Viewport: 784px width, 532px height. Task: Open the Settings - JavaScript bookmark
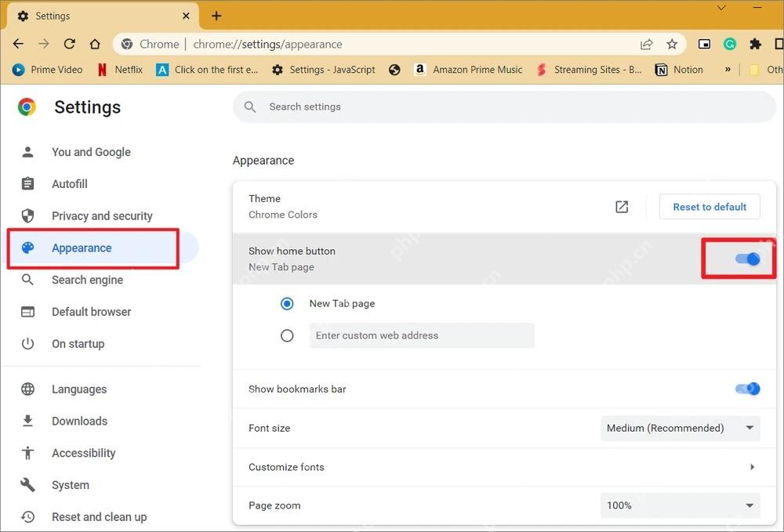[324, 70]
